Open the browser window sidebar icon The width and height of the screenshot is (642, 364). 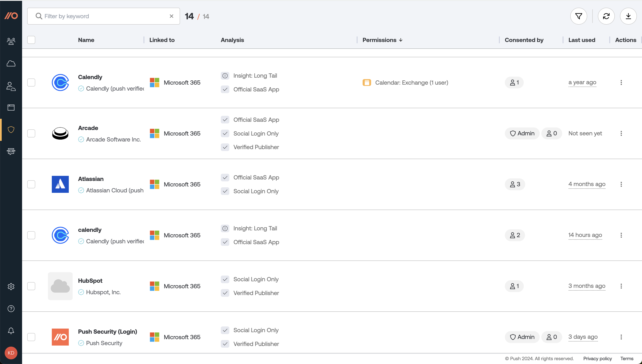(11, 108)
